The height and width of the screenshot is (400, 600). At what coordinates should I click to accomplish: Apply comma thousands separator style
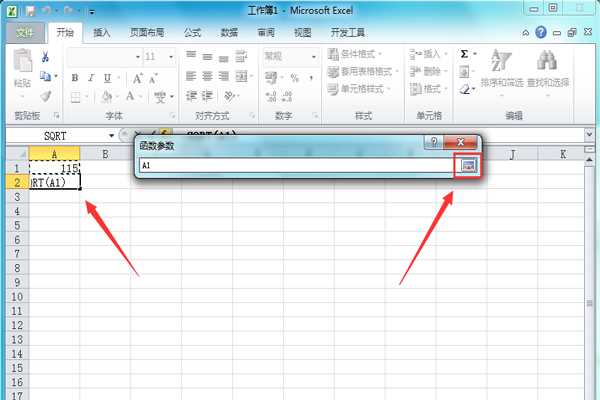(x=311, y=78)
